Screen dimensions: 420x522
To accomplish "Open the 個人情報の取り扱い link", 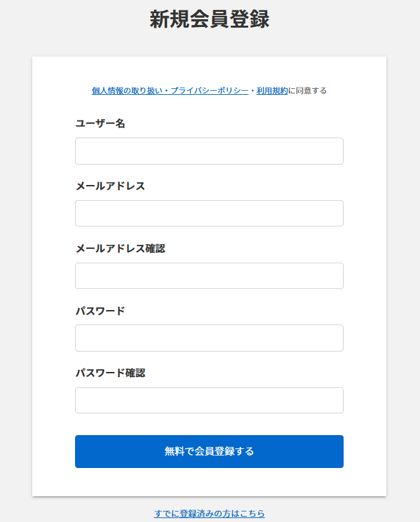I will (128, 91).
